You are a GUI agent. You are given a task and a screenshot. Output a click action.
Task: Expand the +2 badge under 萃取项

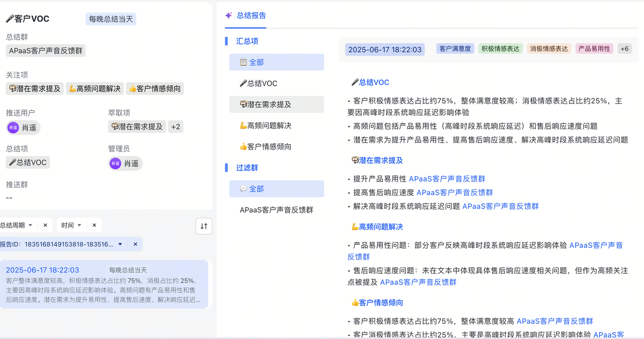(x=176, y=127)
